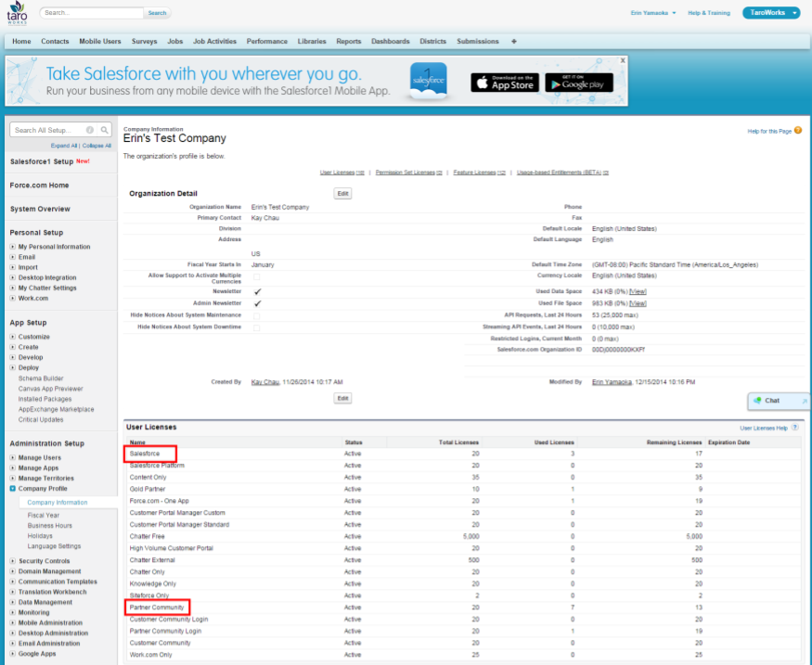The image size is (812, 665).
Task: Toggle Allow Support to Activate Multiple Currencies checkbox
Action: point(257,277)
